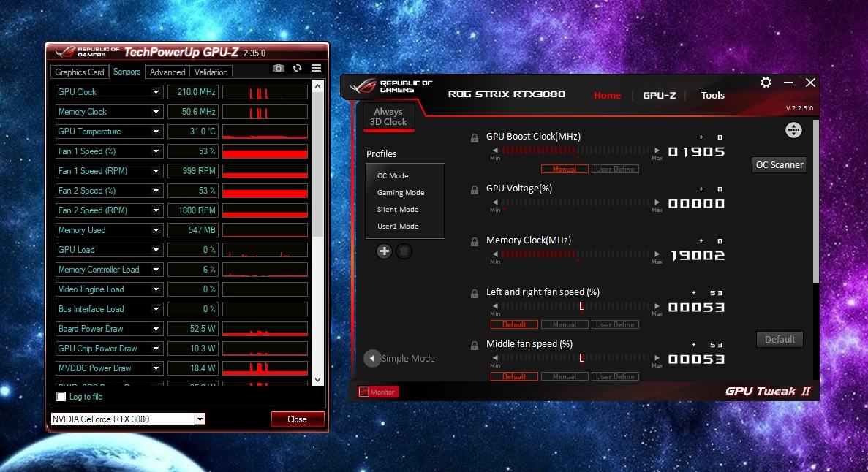This screenshot has height=472, width=868.
Task: Click the GPU-Z refresh icon
Action: 298,68
